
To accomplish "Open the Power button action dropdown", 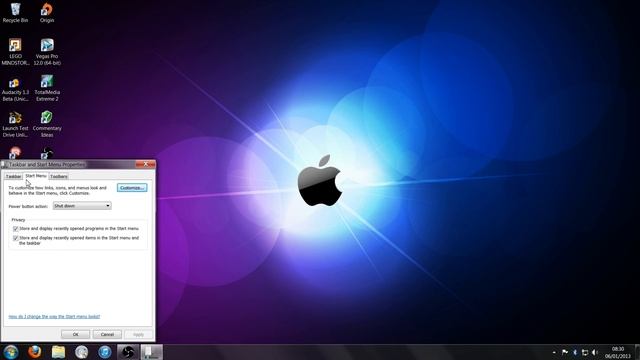I will pyautogui.click(x=82, y=206).
